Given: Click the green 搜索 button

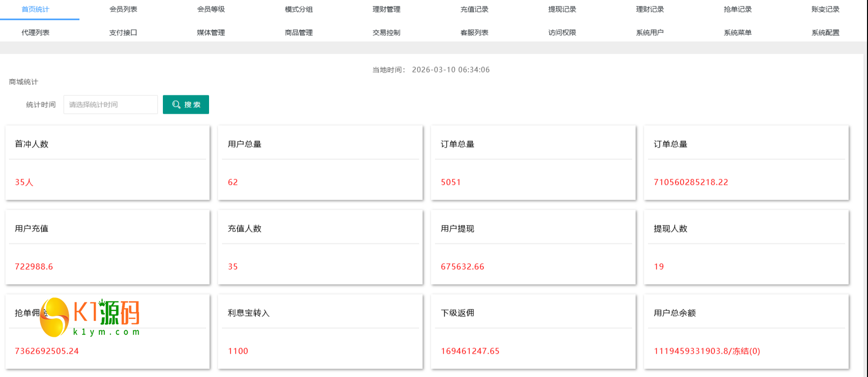Looking at the screenshot, I should coord(186,104).
